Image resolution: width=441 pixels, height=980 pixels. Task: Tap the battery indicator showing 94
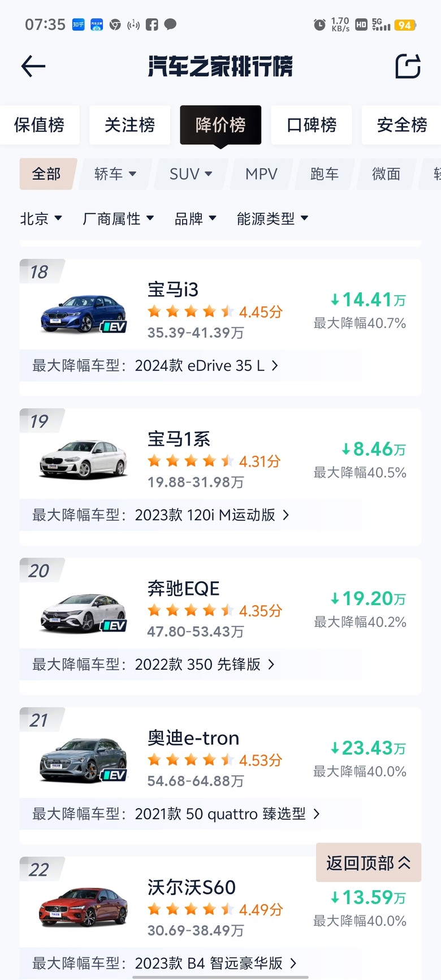tap(405, 25)
